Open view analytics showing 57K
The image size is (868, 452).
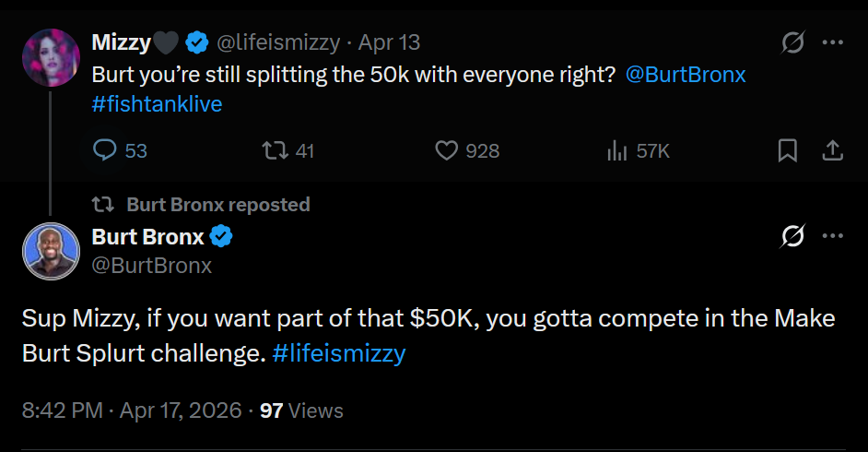click(x=617, y=150)
